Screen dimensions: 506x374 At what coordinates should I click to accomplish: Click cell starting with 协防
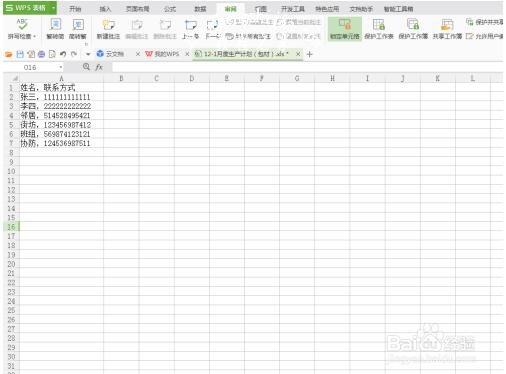coord(61,143)
